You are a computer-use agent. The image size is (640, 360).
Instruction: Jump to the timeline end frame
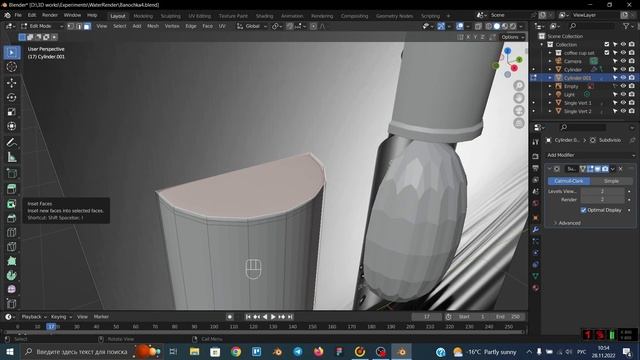pos(290,317)
